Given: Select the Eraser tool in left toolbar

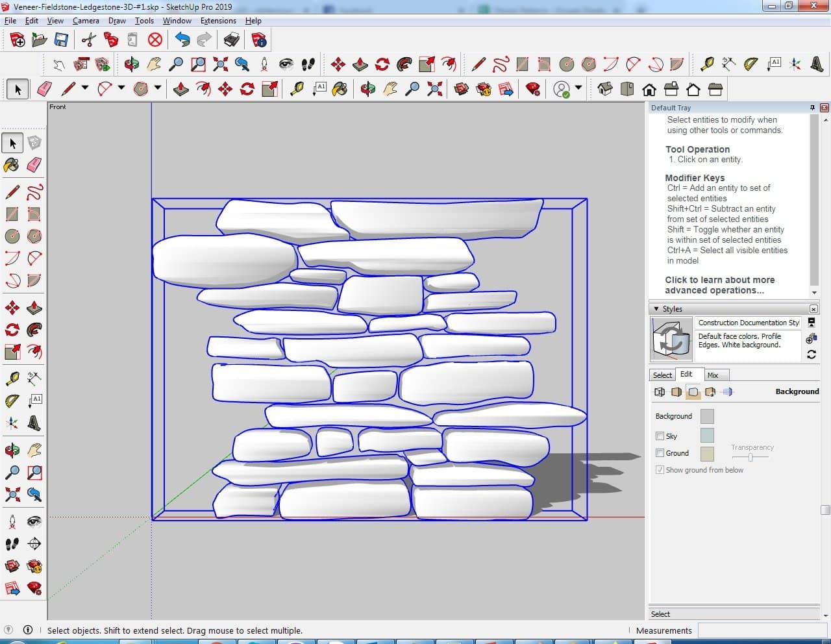Looking at the screenshot, I should tap(34, 165).
